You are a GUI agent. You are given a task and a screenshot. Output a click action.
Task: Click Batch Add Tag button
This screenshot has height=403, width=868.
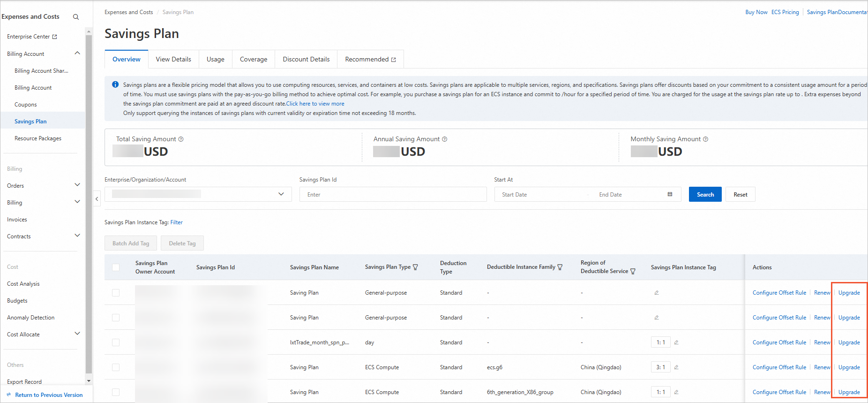[x=131, y=243]
